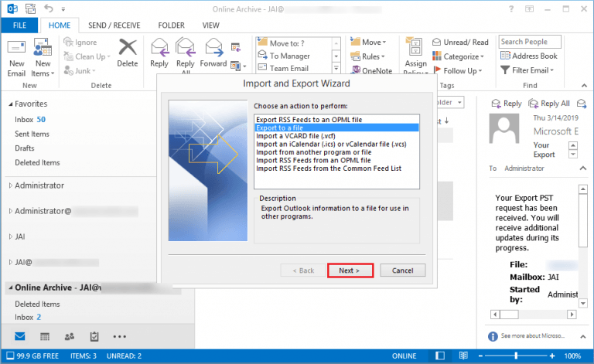Switch to Normal view in status bar

pos(440,355)
